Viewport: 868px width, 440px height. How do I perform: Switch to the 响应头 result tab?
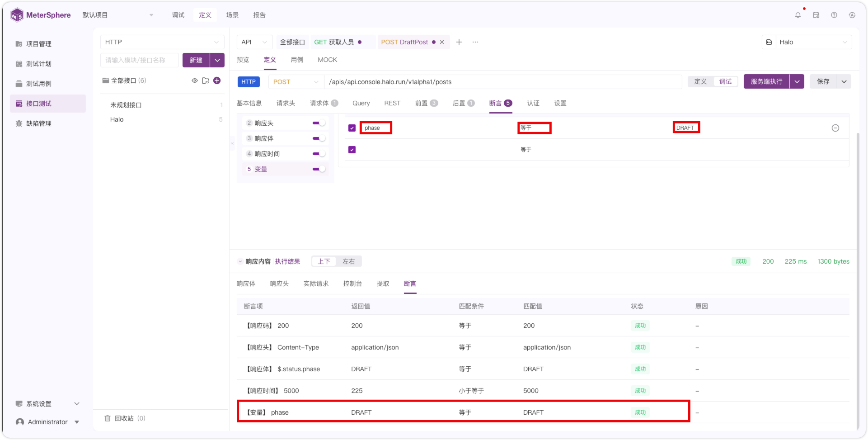click(279, 284)
